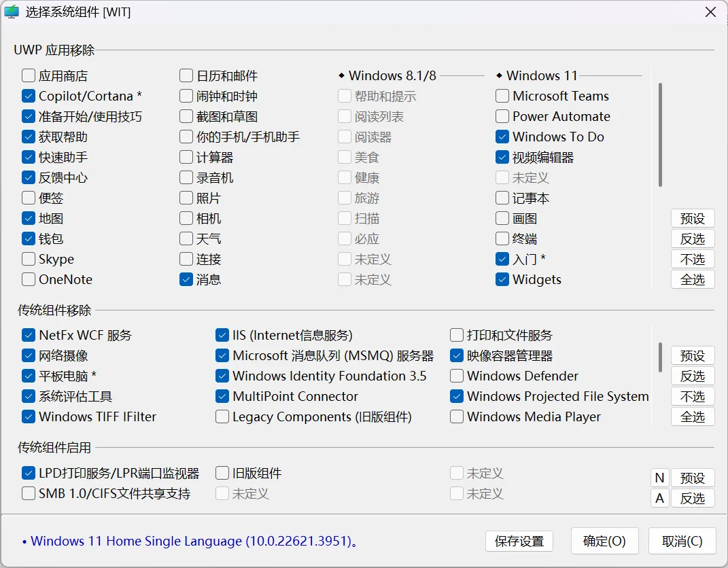
Task: Toggle the 快速助手 checkbox
Action: (x=29, y=158)
